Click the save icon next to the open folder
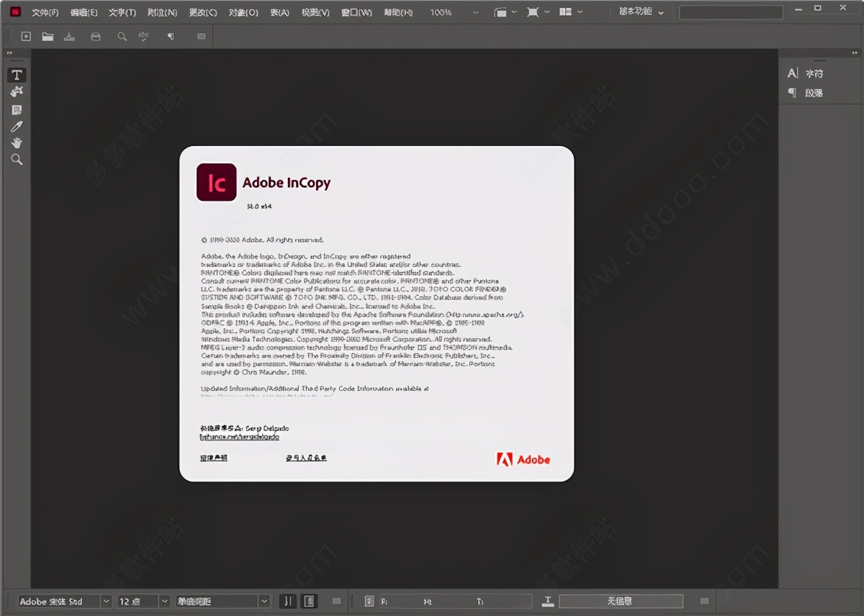Viewport: 864px width, 616px height. [68, 36]
